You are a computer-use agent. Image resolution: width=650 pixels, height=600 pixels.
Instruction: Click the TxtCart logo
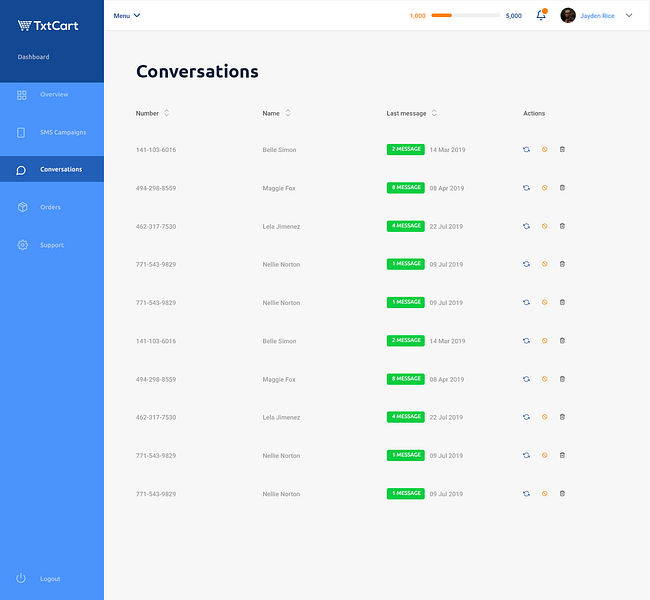click(48, 26)
